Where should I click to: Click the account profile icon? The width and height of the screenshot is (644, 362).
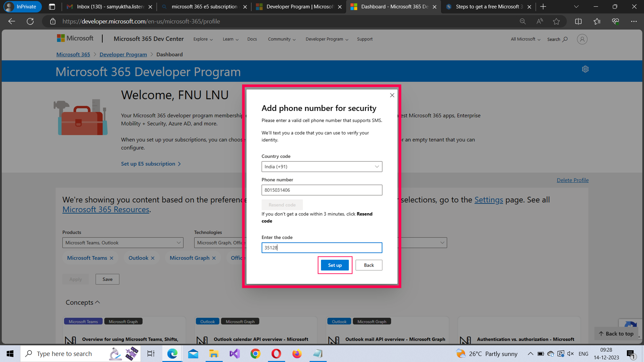tap(582, 39)
